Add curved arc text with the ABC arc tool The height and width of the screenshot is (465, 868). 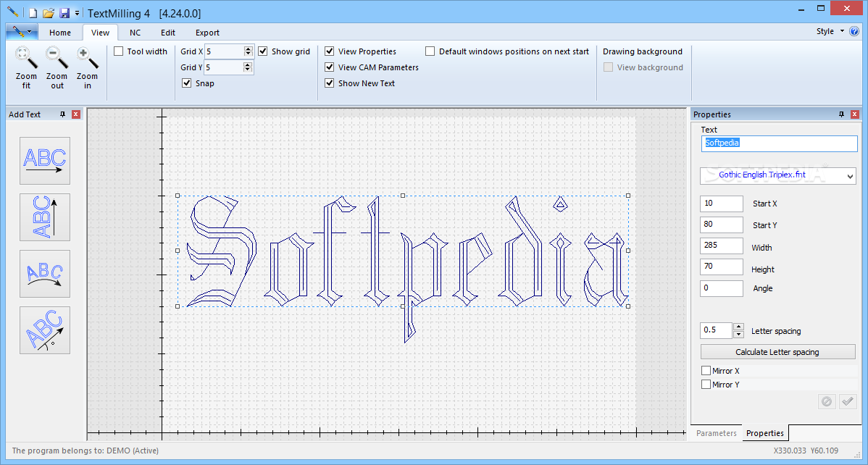[45, 274]
